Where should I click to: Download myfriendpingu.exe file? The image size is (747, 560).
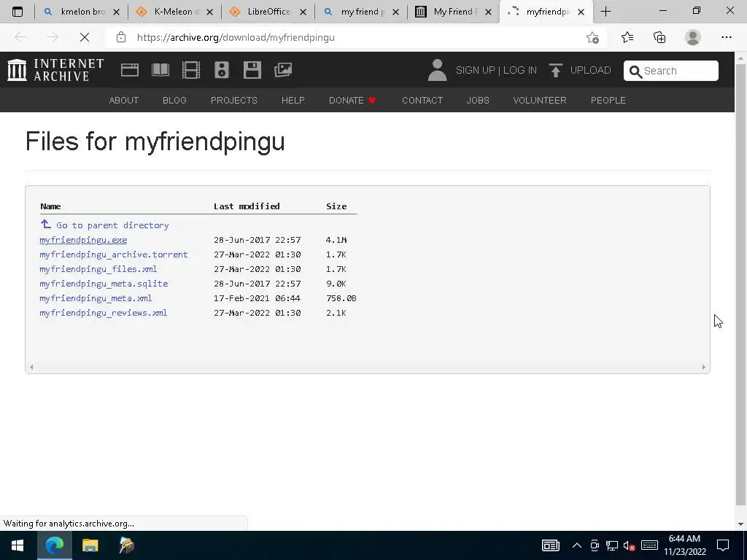pyautogui.click(x=83, y=240)
